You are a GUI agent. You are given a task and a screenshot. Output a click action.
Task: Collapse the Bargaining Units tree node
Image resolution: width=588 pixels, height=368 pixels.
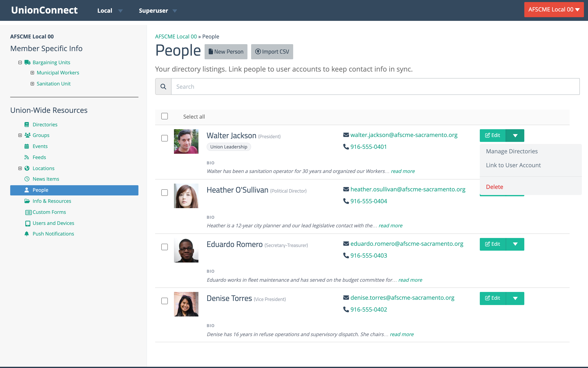click(x=20, y=63)
